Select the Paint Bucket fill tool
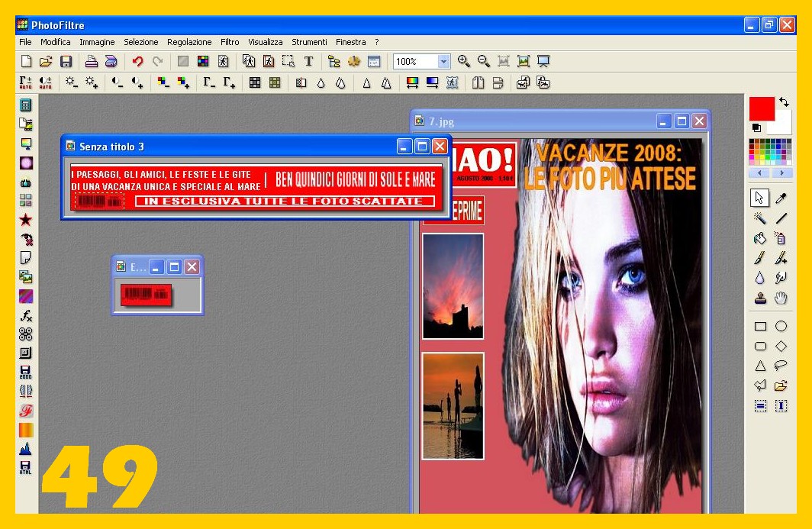This screenshot has height=529, width=812. click(x=760, y=238)
